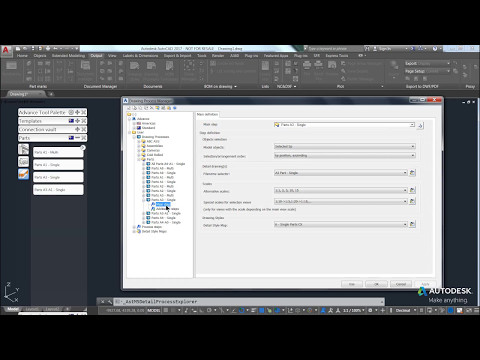The height and width of the screenshot is (360, 480).
Task: Open the Alternative scales dropdown
Action: [341, 190]
